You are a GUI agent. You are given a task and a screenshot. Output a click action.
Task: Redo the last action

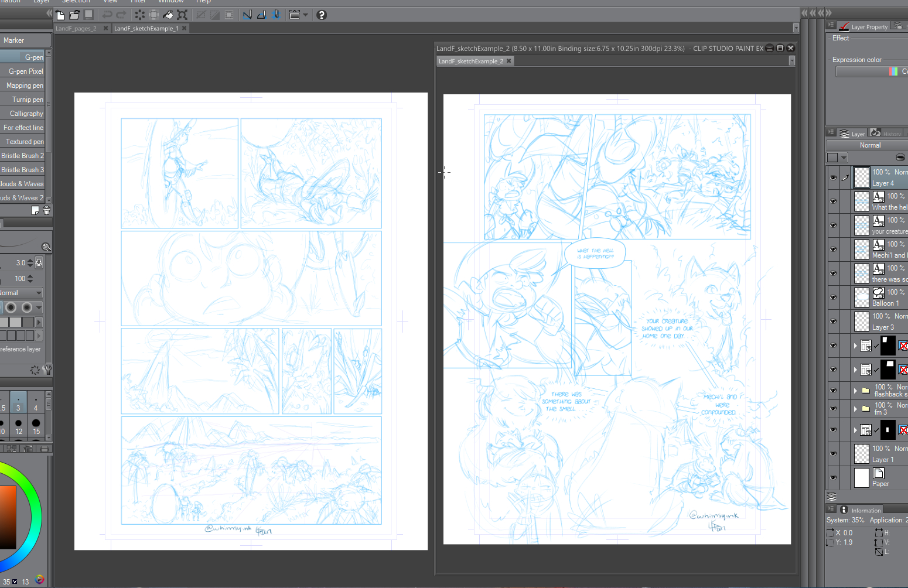coord(121,15)
